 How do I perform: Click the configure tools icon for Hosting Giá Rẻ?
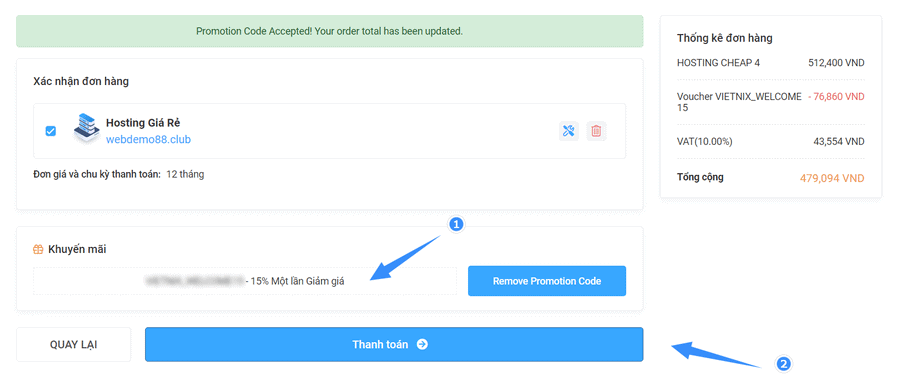(568, 131)
